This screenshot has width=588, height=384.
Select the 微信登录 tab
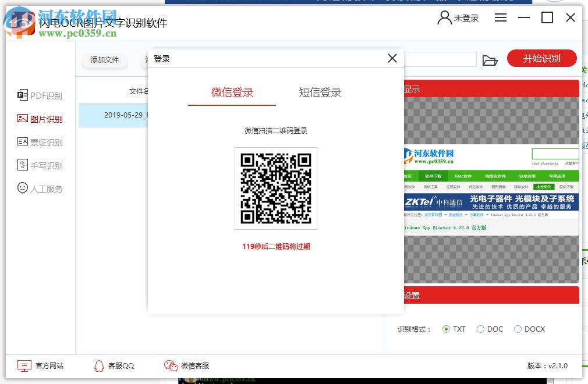click(x=232, y=93)
